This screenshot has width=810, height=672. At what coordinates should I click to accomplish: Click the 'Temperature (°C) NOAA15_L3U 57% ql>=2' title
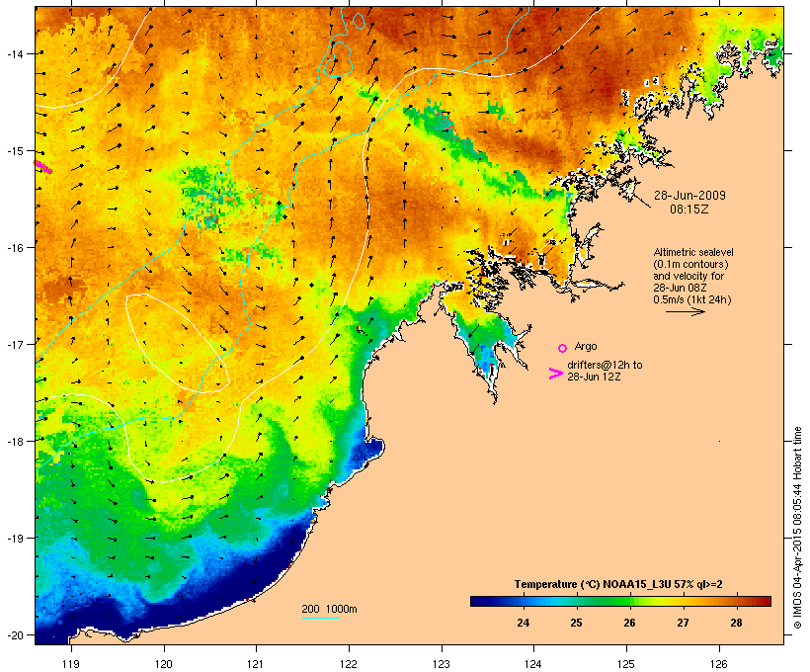[618, 584]
